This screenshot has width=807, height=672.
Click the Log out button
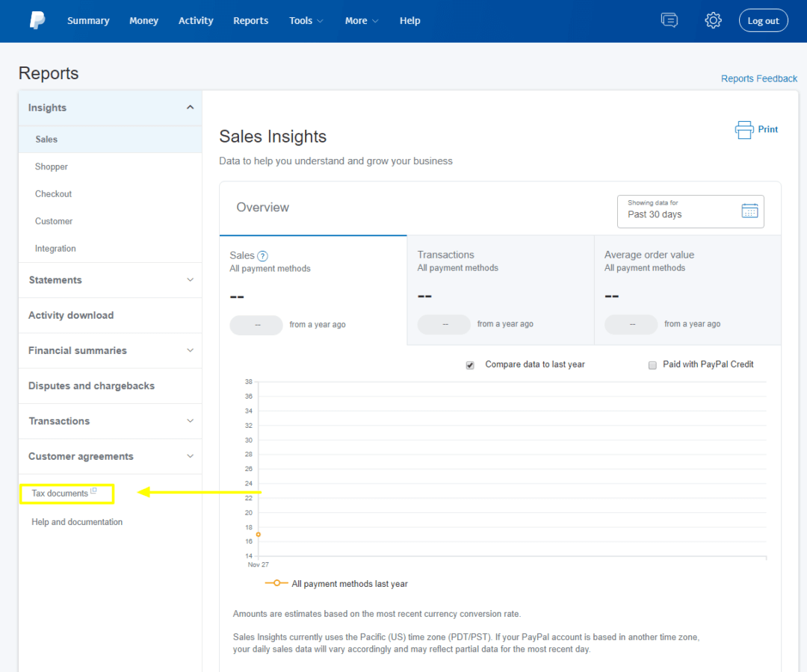[763, 21]
